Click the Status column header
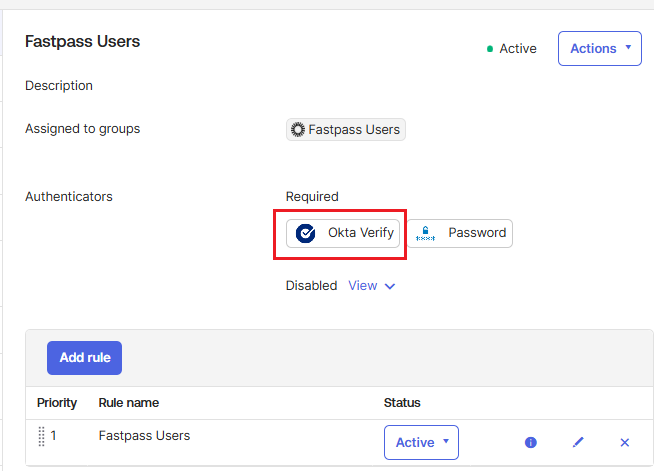This screenshot has height=471, width=654. pos(402,403)
